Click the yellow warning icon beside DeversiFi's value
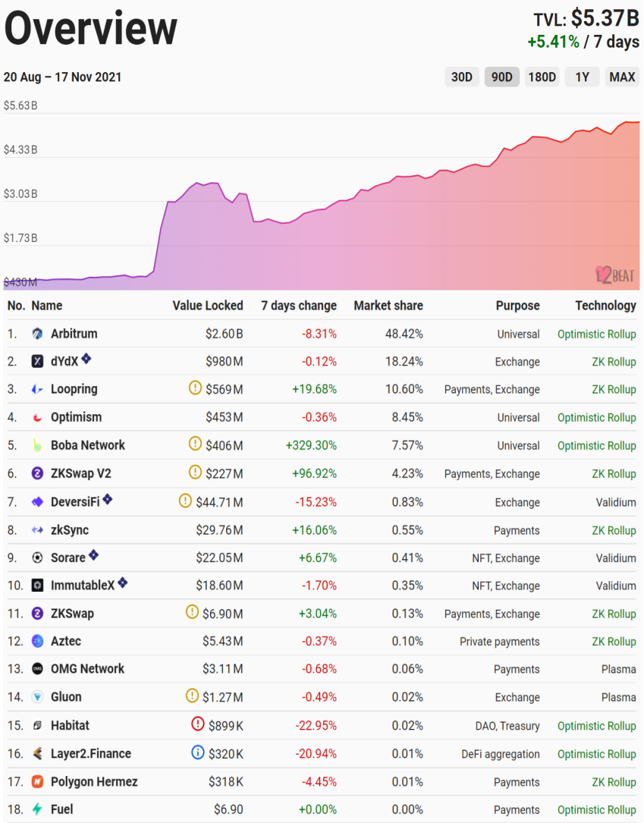This screenshot has width=644, height=823. click(x=185, y=501)
